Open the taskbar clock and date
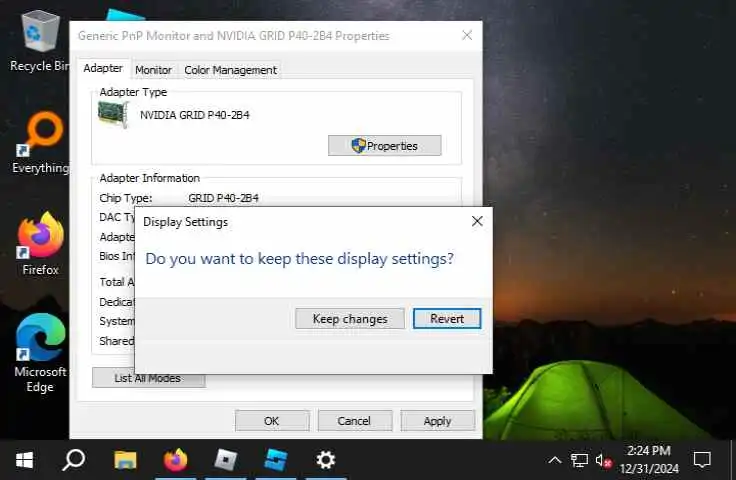The height and width of the screenshot is (480, 736). click(649, 459)
